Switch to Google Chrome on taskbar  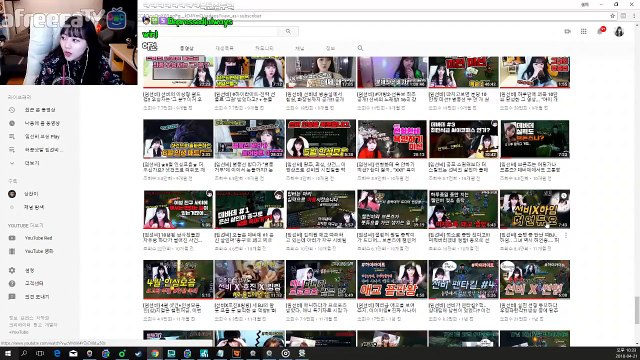(x=155, y=353)
